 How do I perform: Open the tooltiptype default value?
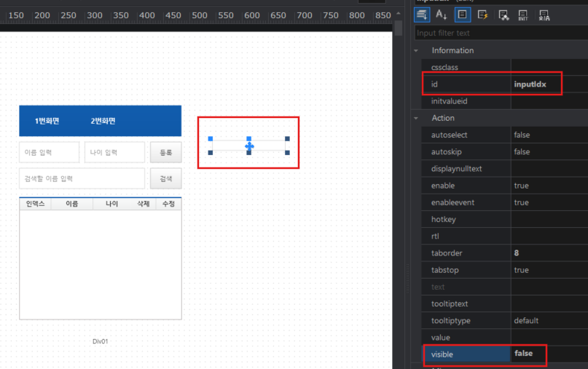pos(526,321)
